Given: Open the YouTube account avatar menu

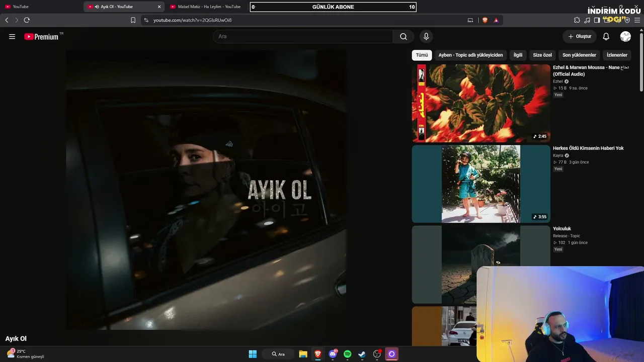Looking at the screenshot, I should pos(625,37).
